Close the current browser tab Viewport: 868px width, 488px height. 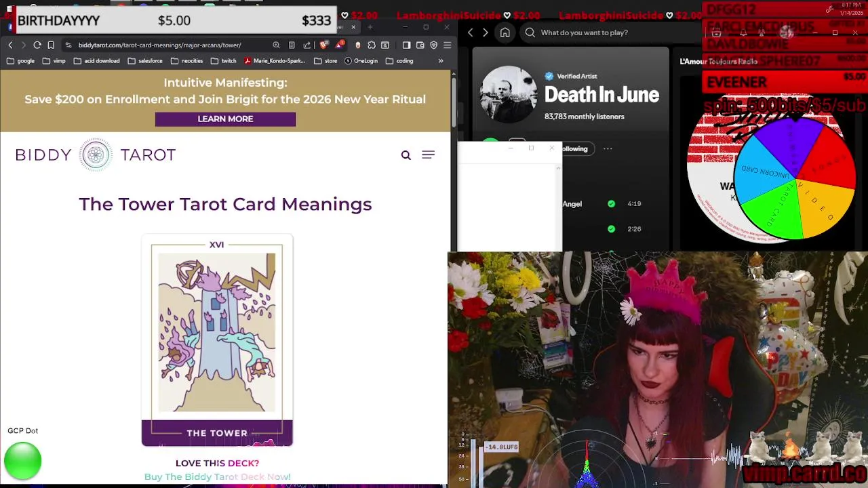pos(353,27)
